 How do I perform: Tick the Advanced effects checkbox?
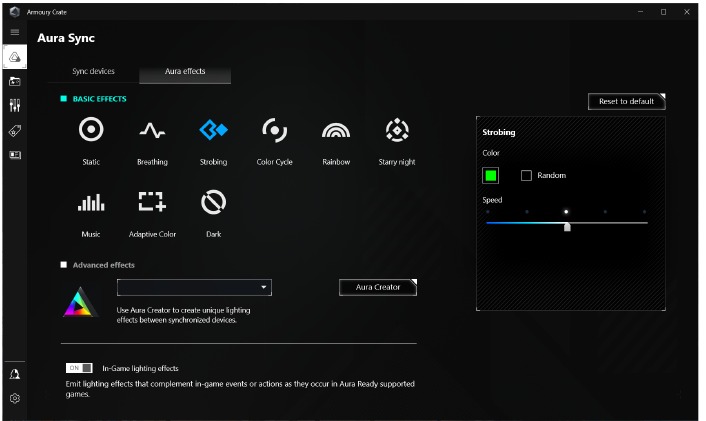[x=63, y=265]
